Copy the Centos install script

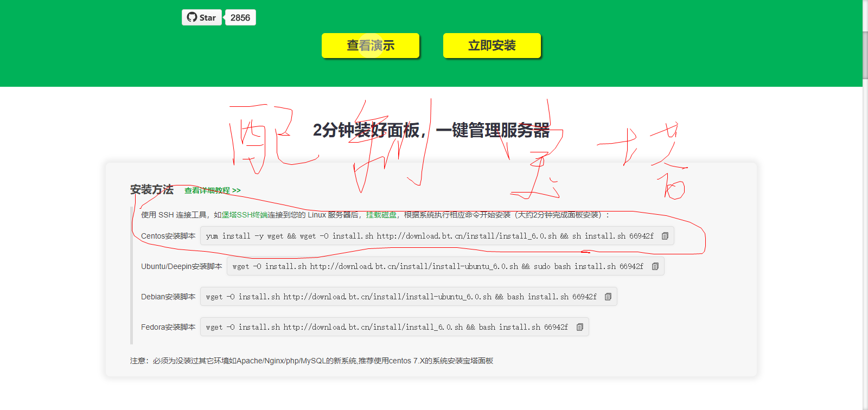click(665, 236)
